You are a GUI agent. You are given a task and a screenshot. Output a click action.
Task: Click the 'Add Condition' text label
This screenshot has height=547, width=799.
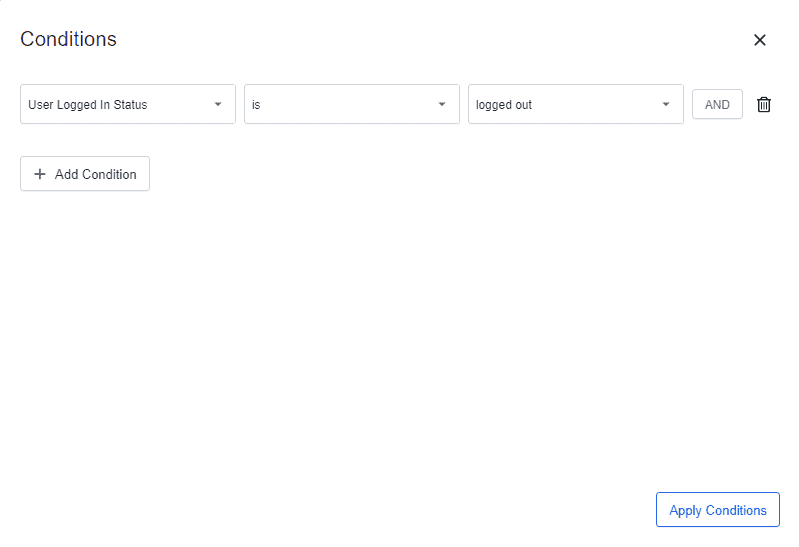95,174
